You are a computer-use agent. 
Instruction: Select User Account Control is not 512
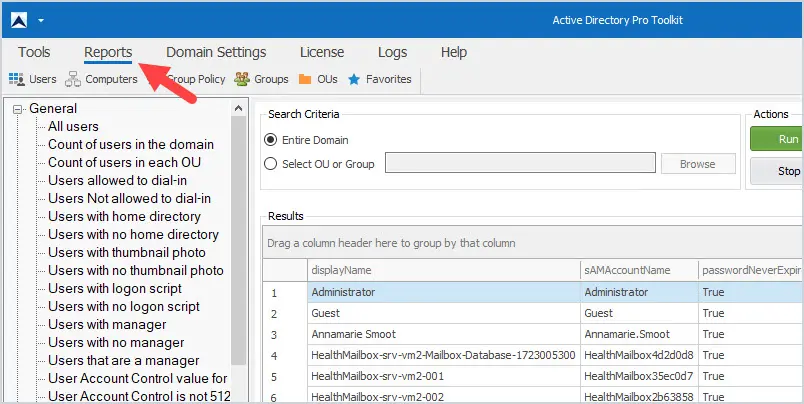[x=139, y=396]
